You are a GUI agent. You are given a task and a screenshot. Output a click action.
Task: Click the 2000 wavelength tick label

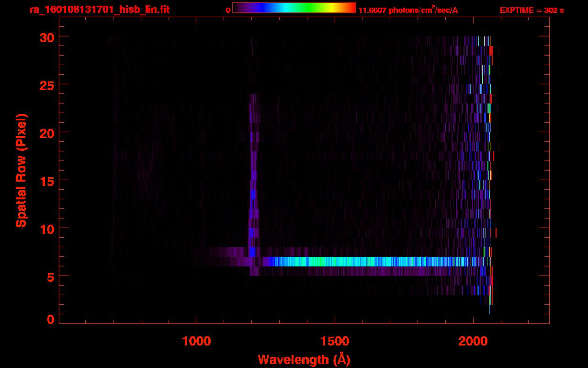[473, 341]
